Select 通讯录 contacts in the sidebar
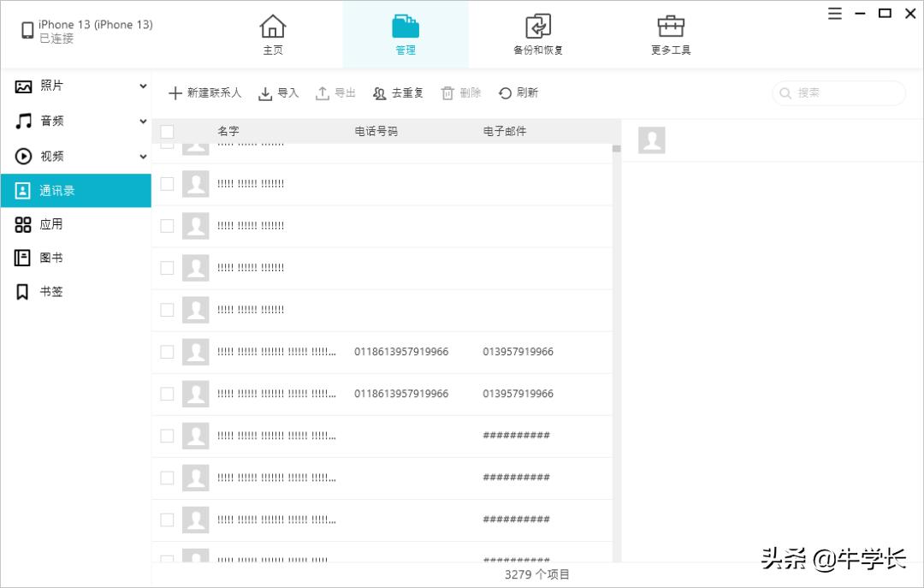Image resolution: width=924 pixels, height=588 pixels. point(75,191)
